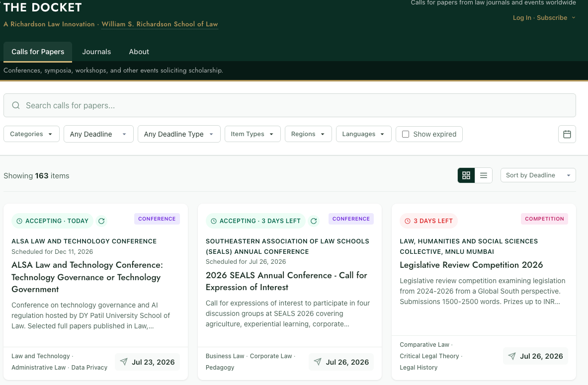Screen dimensions: 588x385
Task: Click paper plane icon beside Jul 23, 2026
Action: tap(124, 362)
